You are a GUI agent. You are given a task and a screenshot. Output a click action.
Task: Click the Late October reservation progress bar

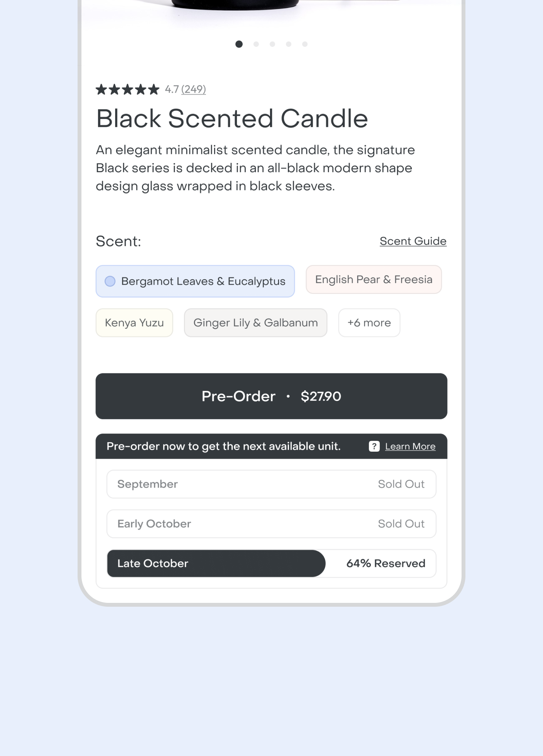[x=216, y=563]
